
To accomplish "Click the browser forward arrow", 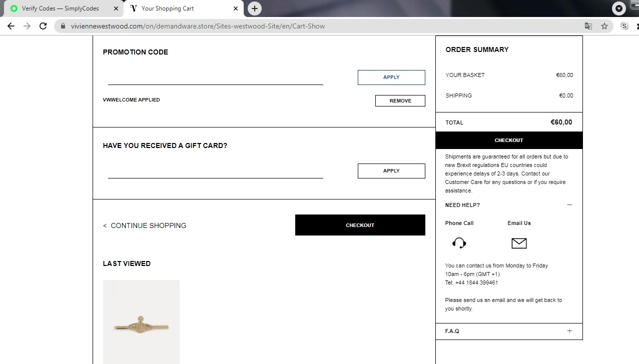I will (x=27, y=26).
